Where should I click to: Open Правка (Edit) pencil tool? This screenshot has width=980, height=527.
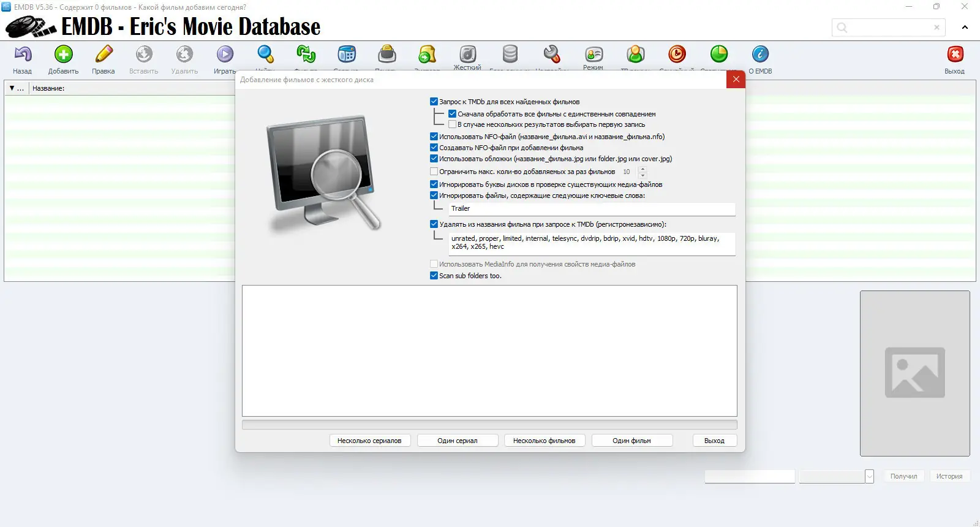click(x=104, y=55)
